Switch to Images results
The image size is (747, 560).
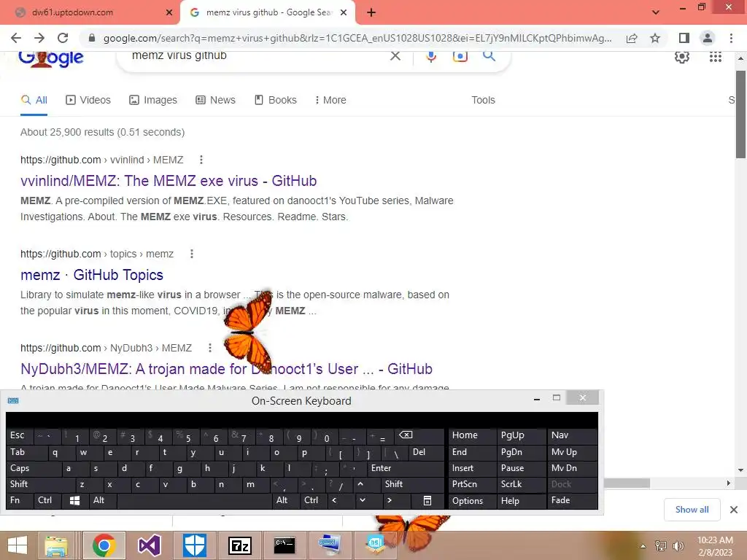(x=153, y=100)
